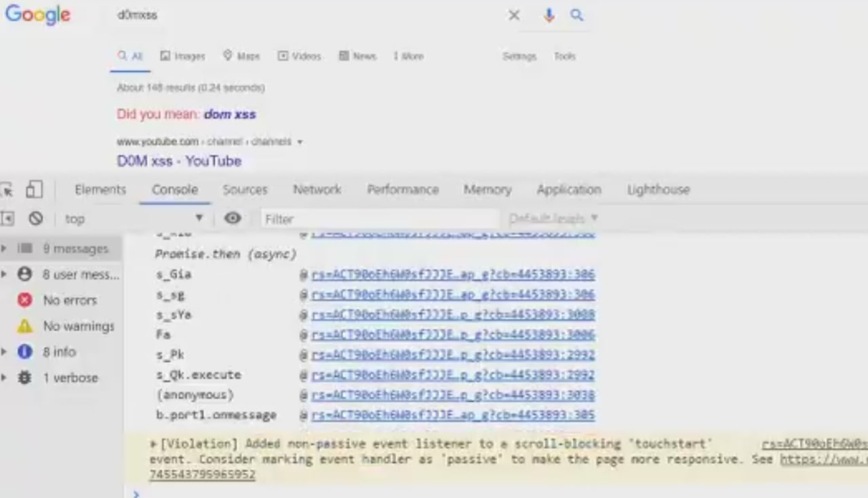Toggle console sidebar icon
868x498 pixels.
click(x=7, y=218)
